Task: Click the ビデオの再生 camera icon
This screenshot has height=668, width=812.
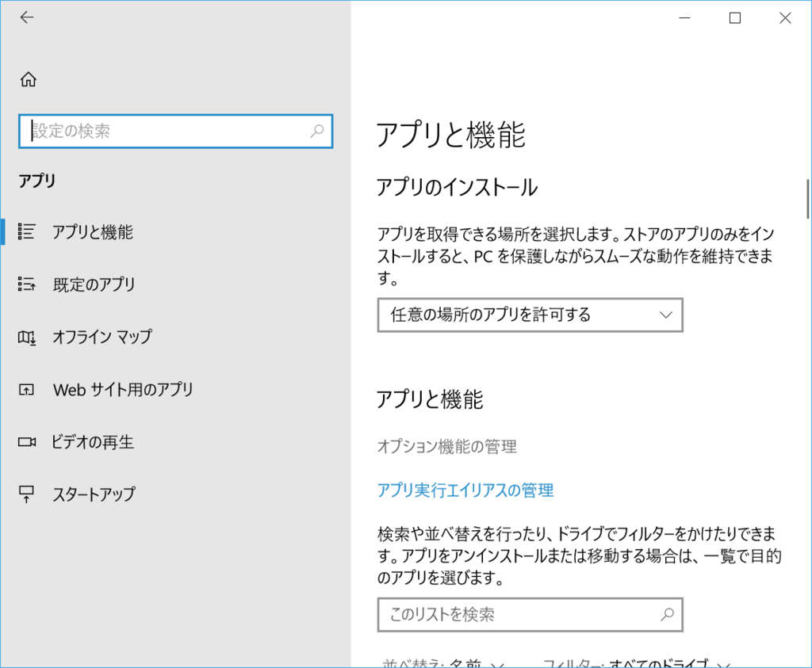Action: point(27,442)
